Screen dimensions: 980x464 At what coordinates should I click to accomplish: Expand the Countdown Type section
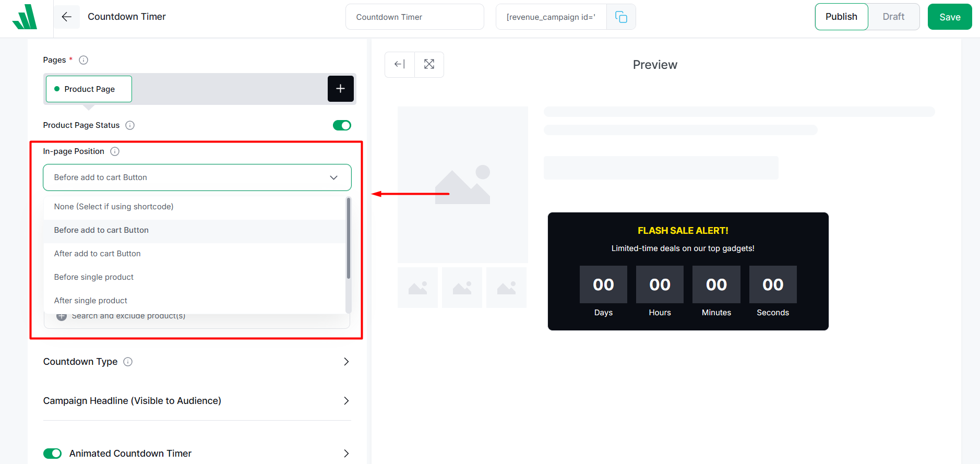point(197,362)
